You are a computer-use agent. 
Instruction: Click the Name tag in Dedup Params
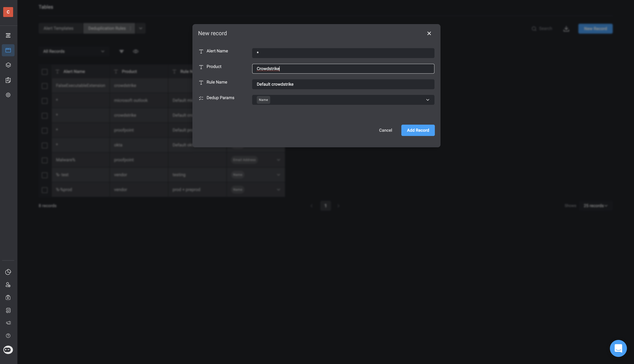(x=263, y=100)
